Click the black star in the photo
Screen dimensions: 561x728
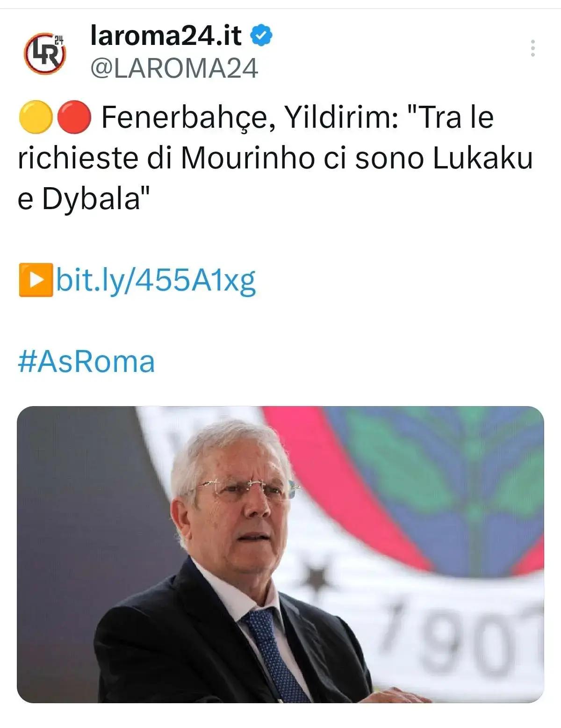tap(316, 577)
